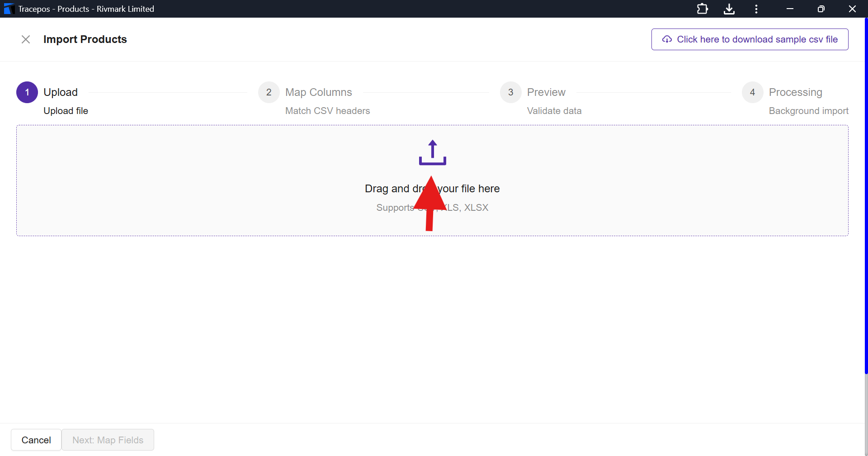Open the three-dot menu in title bar
Screen dimensions: 868x456
click(x=756, y=9)
